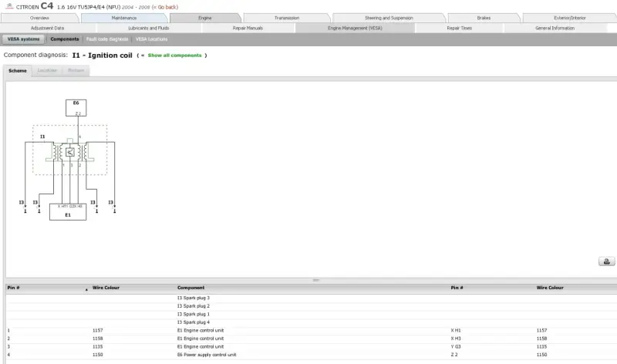Select the Engine tab
This screenshot has height=364, width=617.
pyautogui.click(x=205, y=18)
